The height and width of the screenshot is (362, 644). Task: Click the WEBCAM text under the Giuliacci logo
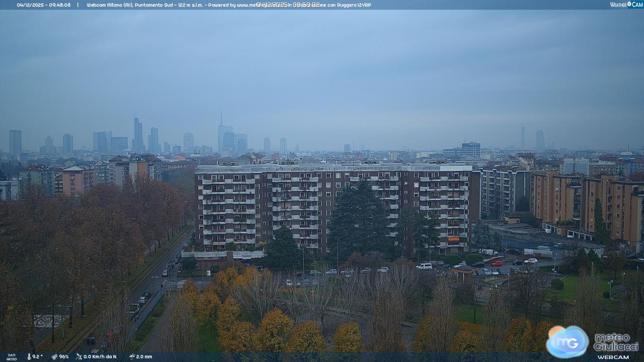click(613, 357)
